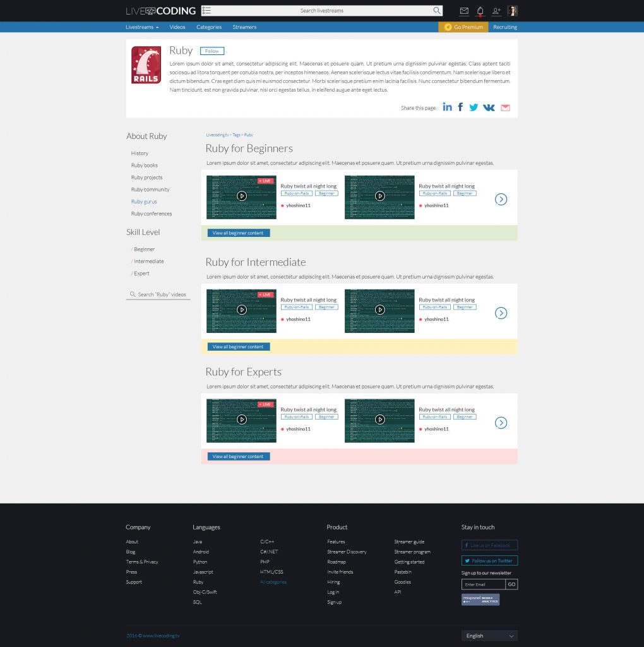Viewport: 644px width, 647px height.
Task: Share the page using the email icon
Action: (x=505, y=107)
